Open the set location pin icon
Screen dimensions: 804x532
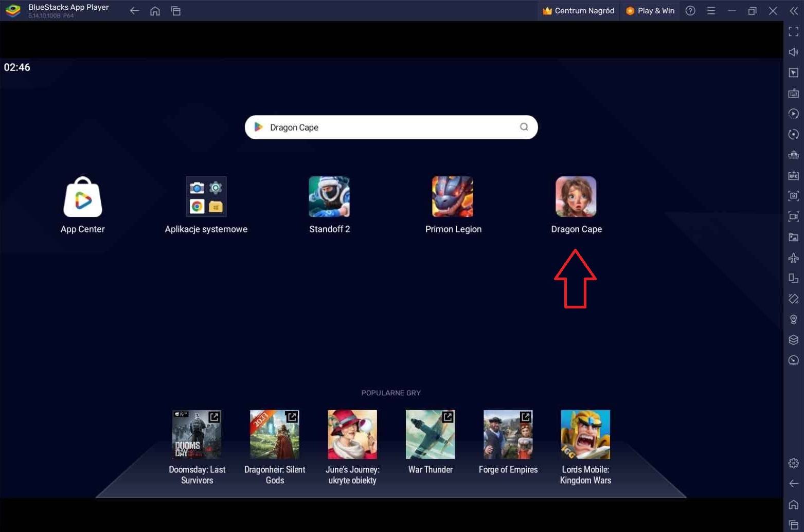pos(793,319)
